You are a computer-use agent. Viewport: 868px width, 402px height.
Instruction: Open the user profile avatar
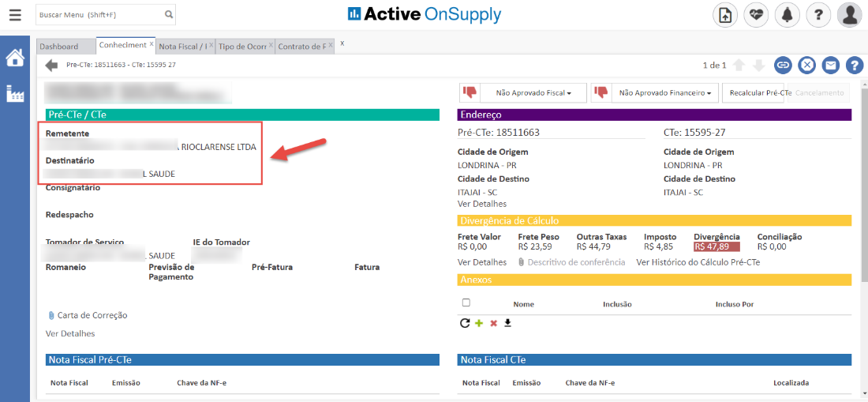pos(850,16)
